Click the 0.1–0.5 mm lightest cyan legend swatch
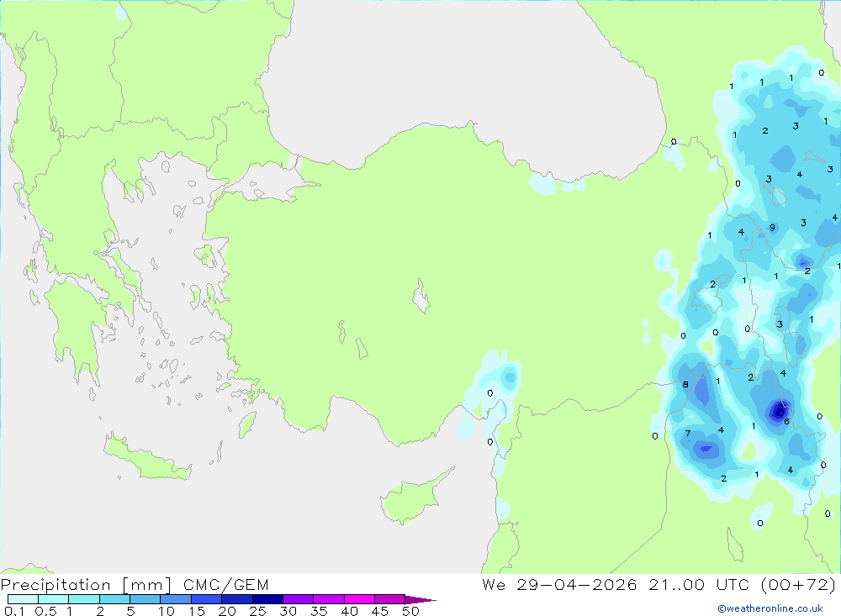Screen dimensions: 841x616 (x=23, y=599)
